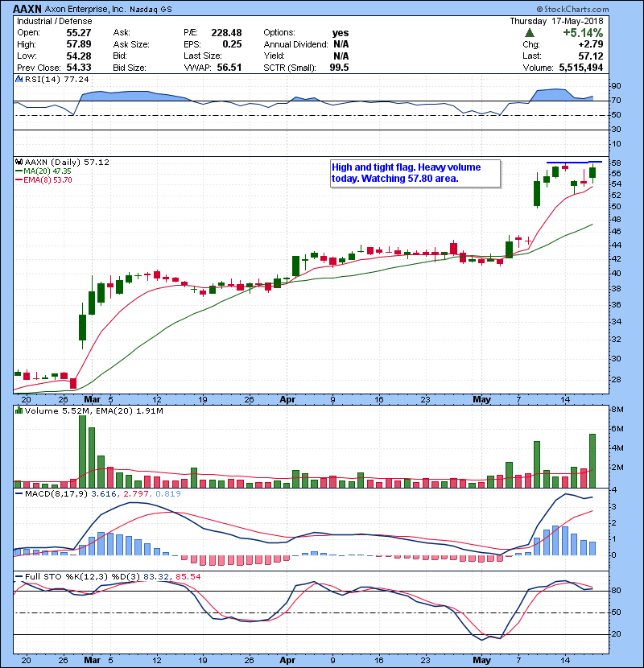Click the tallest volume bar near Mar
The width and height of the screenshot is (644, 668).
(83, 452)
